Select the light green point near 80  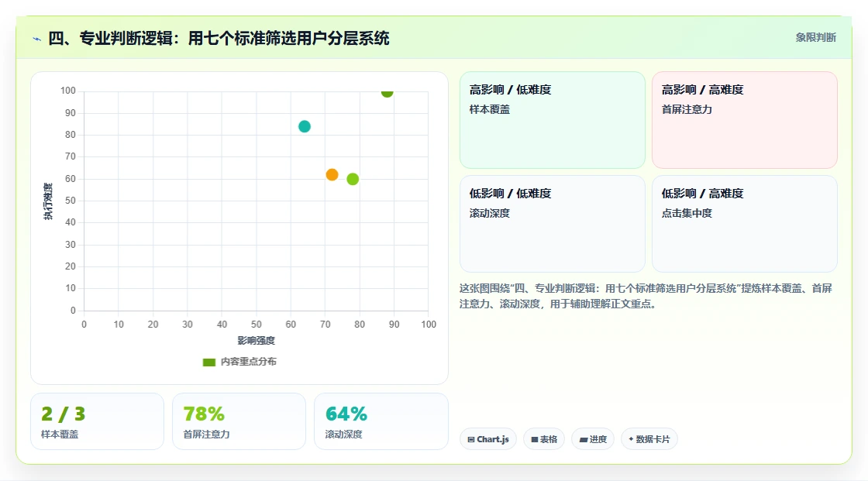pyautogui.click(x=353, y=179)
